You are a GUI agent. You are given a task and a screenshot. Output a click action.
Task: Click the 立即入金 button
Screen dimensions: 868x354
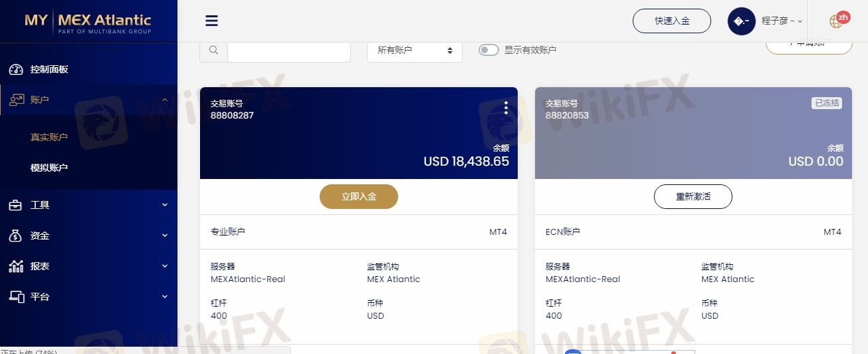click(x=359, y=196)
